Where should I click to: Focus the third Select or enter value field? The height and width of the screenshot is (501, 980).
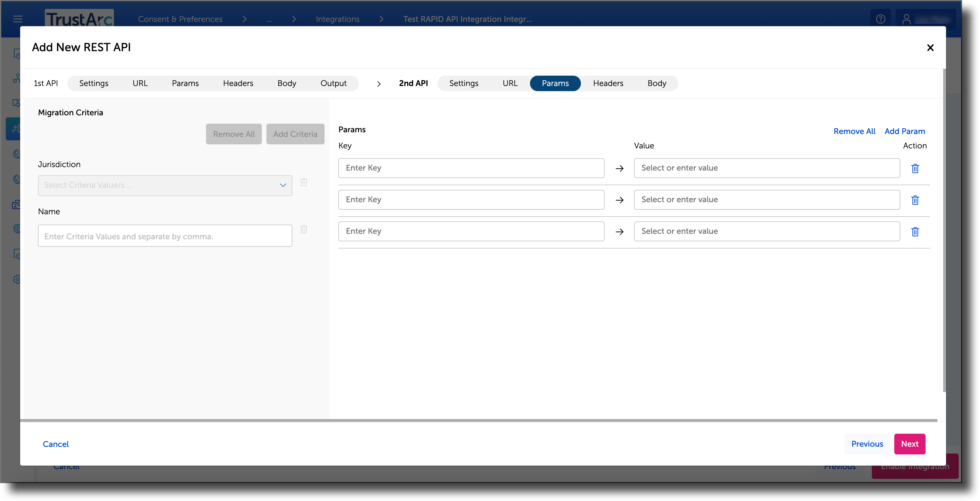tap(767, 231)
